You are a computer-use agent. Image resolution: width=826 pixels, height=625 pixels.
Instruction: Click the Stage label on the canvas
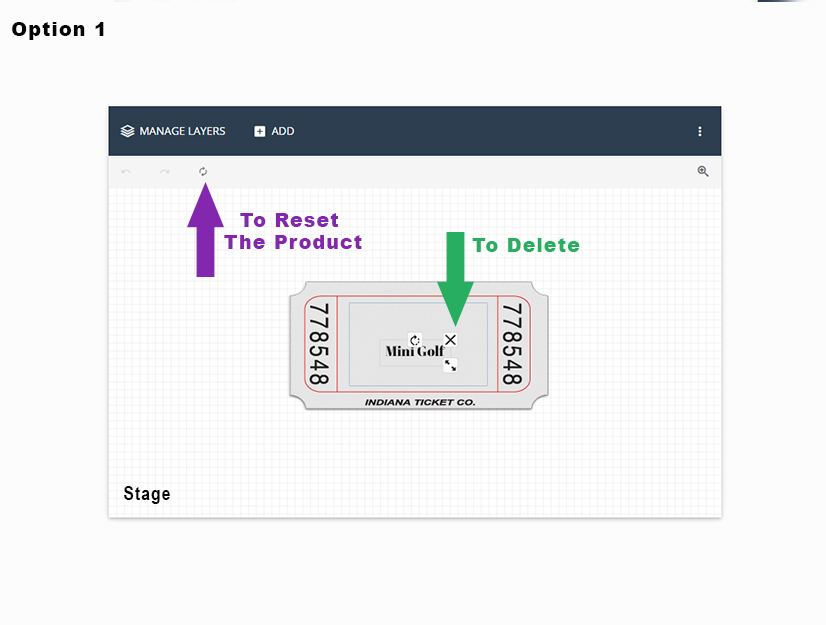point(147,494)
